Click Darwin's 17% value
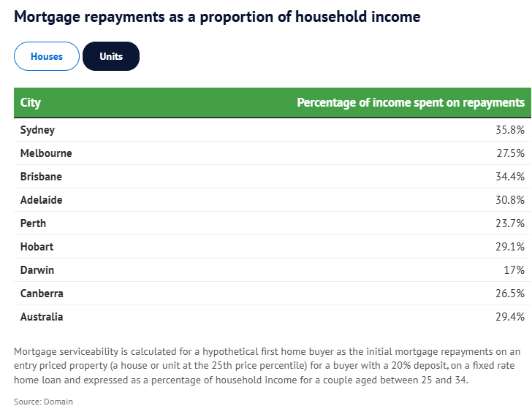The height and width of the screenshot is (406, 532). coord(514,270)
